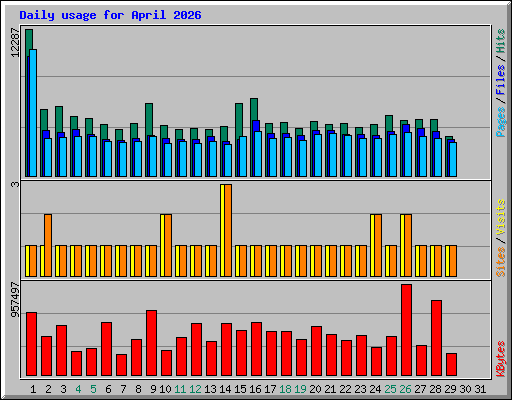
Task: Click day label 14 on the x-axis
Action: 225,389
